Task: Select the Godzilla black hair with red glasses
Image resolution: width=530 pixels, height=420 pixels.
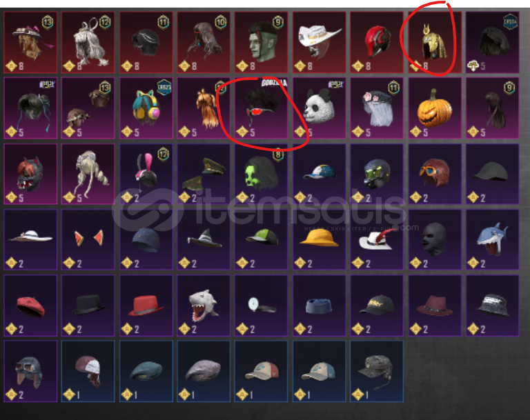Action: tap(262, 108)
